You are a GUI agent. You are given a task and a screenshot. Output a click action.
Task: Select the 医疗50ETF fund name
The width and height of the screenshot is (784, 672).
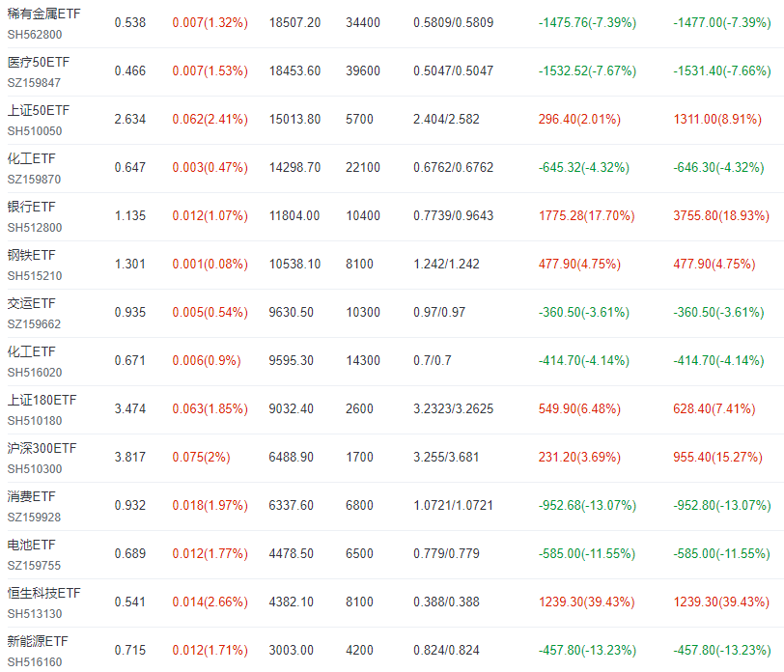[x=38, y=62]
